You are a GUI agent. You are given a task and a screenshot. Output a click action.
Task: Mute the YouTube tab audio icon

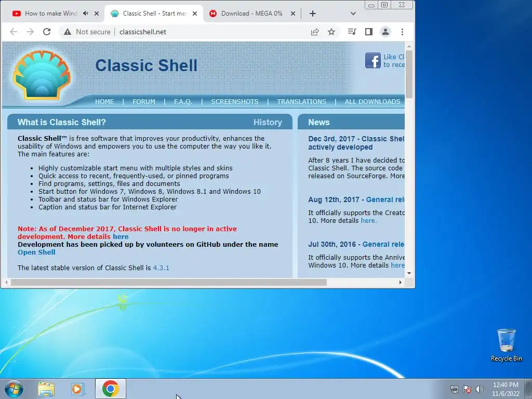click(86, 13)
